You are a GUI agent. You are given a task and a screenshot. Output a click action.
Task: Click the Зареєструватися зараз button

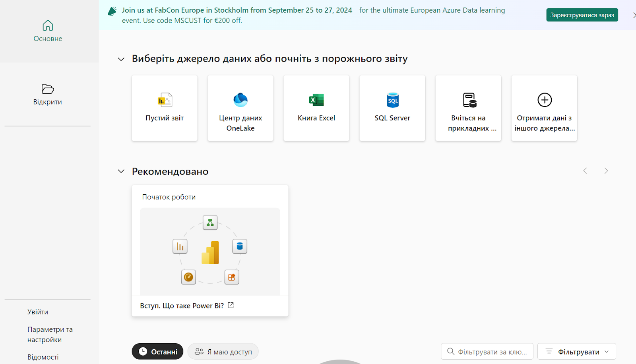tap(582, 15)
